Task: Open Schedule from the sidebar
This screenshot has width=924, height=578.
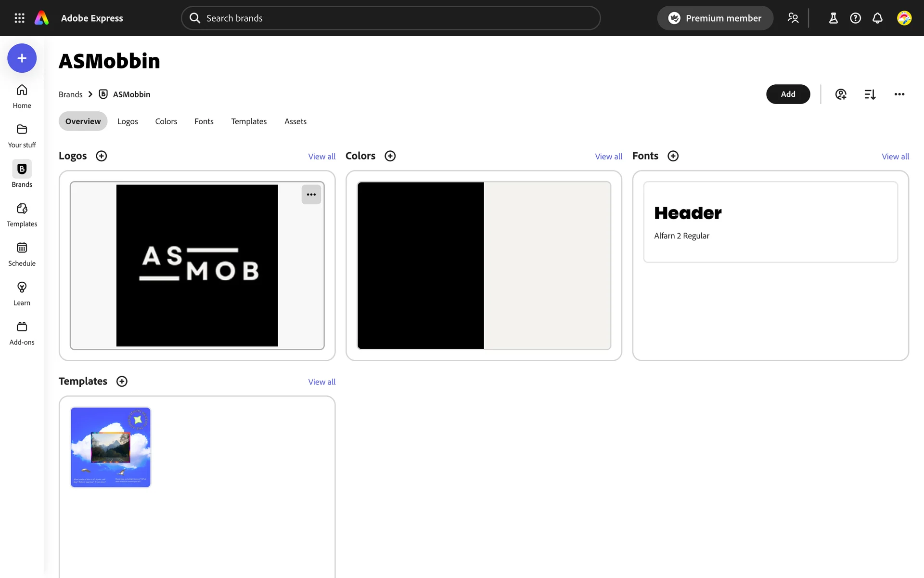Action: point(22,254)
